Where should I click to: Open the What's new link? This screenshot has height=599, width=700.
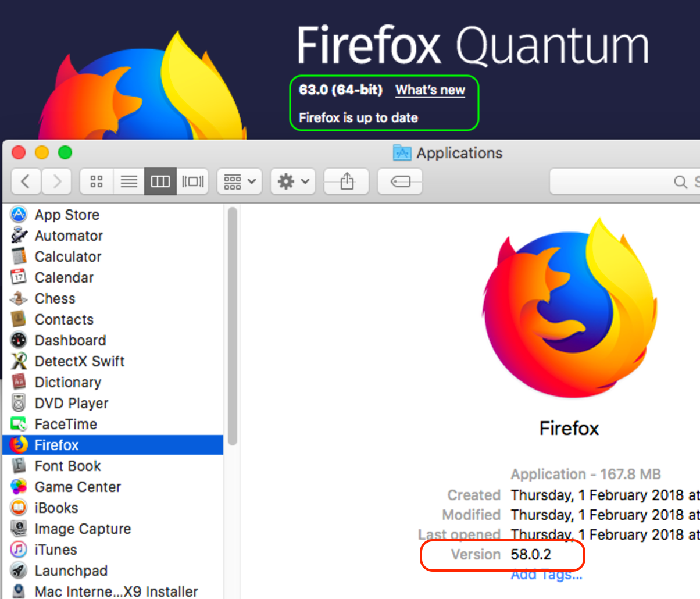point(430,90)
